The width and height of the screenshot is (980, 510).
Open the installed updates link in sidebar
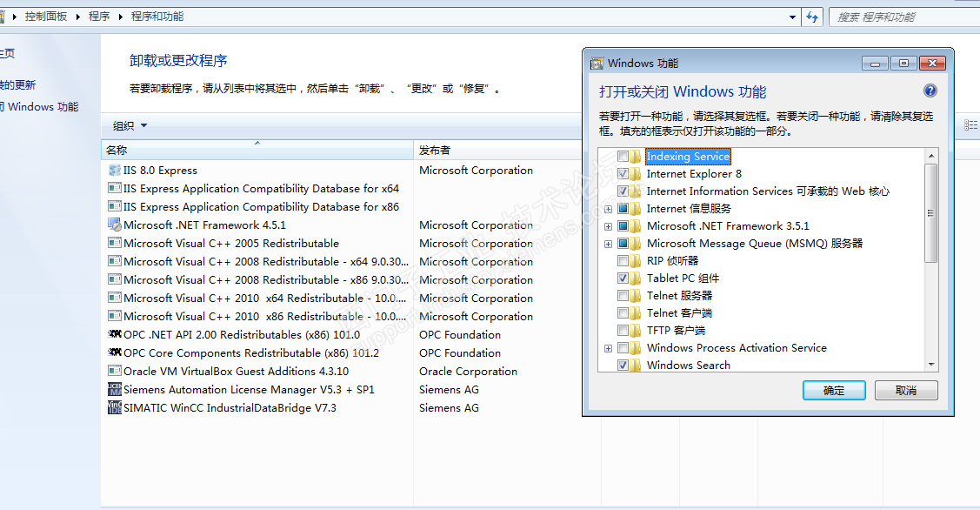(x=18, y=85)
